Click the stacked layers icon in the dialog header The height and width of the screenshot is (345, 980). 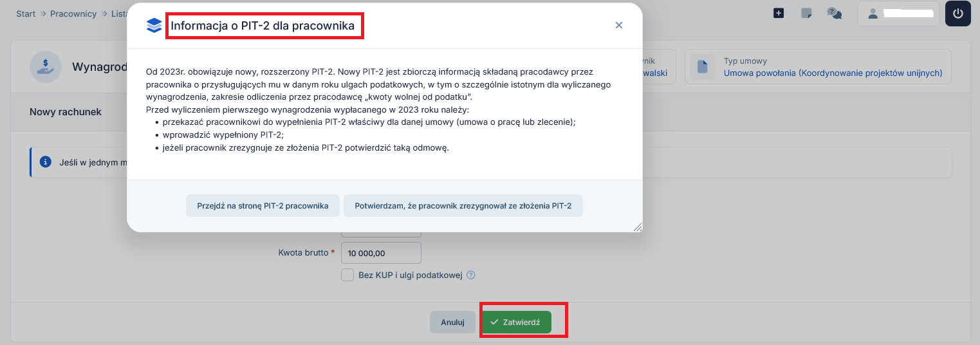[154, 25]
